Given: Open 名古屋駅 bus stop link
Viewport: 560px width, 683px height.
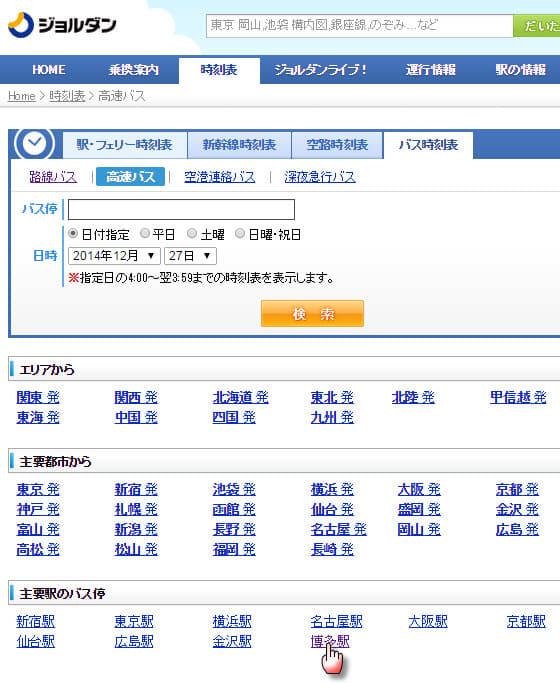Looking at the screenshot, I should coord(336,622).
